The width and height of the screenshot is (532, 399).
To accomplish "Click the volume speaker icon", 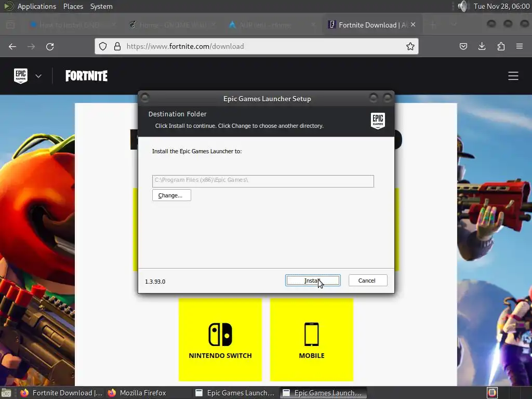I will pyautogui.click(x=462, y=6).
